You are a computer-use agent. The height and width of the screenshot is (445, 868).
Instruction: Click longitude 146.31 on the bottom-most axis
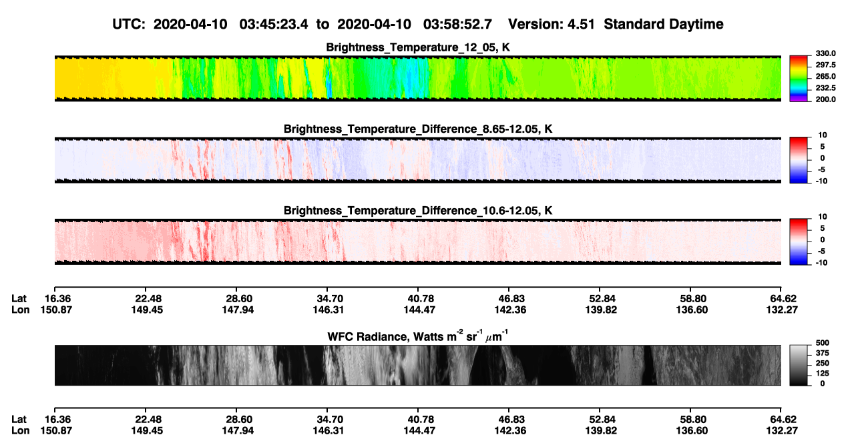tap(330, 430)
